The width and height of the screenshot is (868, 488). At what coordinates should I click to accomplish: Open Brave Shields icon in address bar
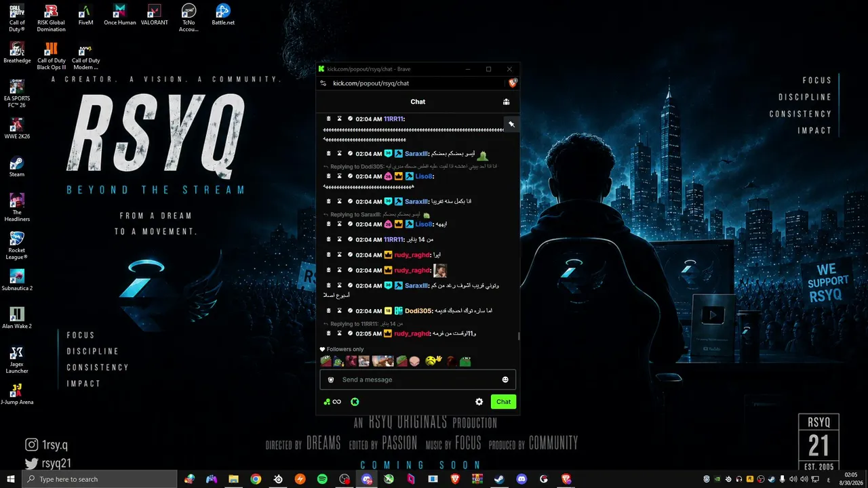(513, 83)
